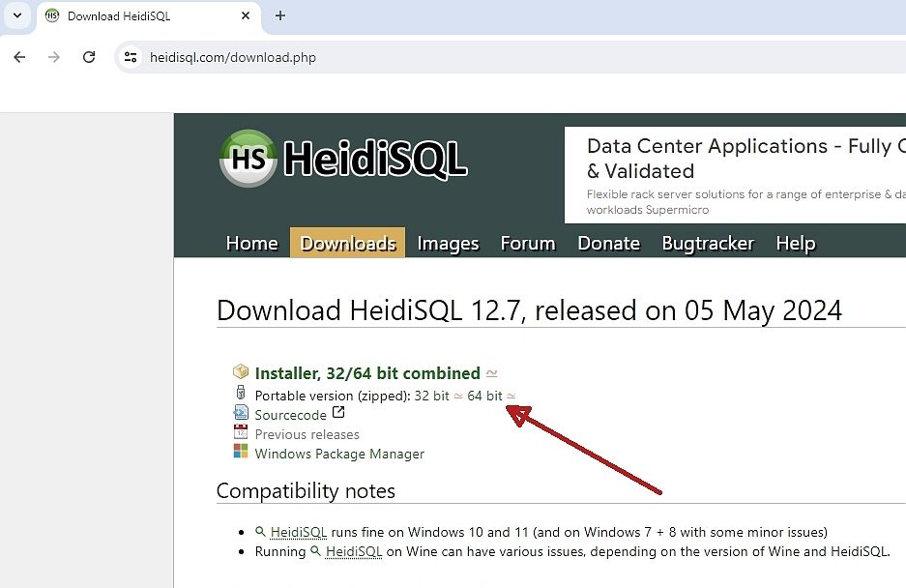Image resolution: width=906 pixels, height=588 pixels.
Task: Click the 'Download HeidiSQL 12.7' page heading
Action: click(529, 310)
